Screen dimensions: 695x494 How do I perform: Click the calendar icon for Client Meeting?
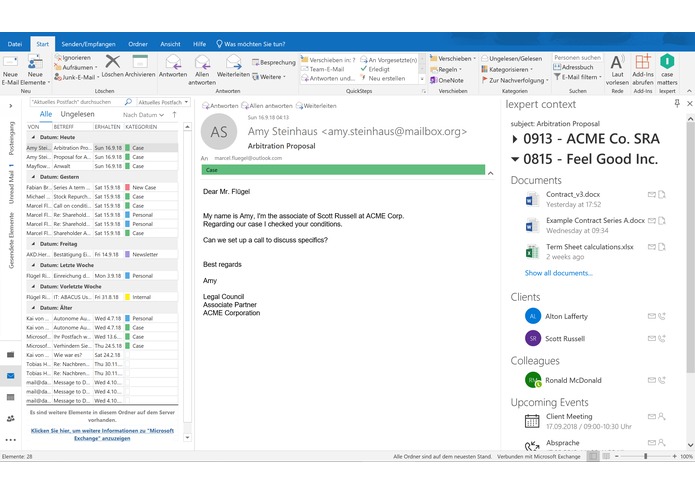(532, 421)
